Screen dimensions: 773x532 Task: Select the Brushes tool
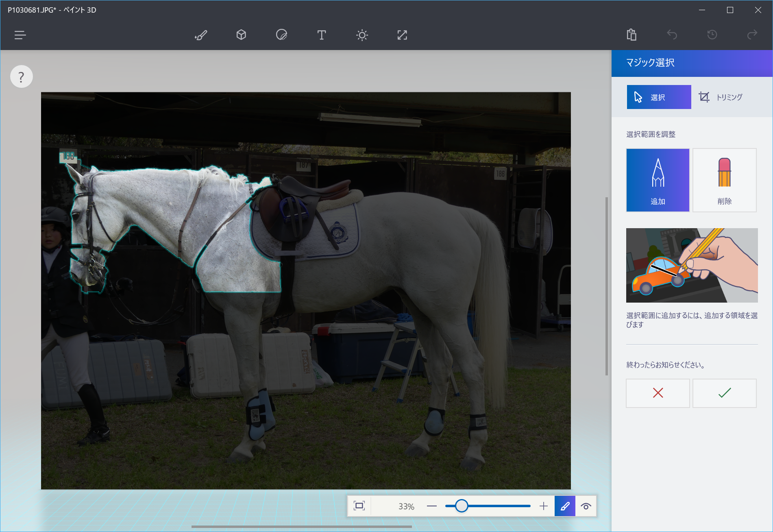pos(201,35)
